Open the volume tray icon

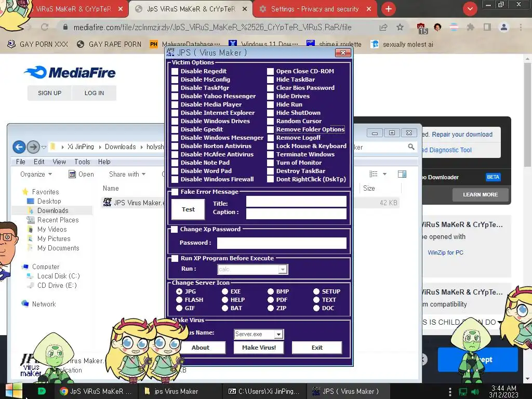tap(475, 392)
